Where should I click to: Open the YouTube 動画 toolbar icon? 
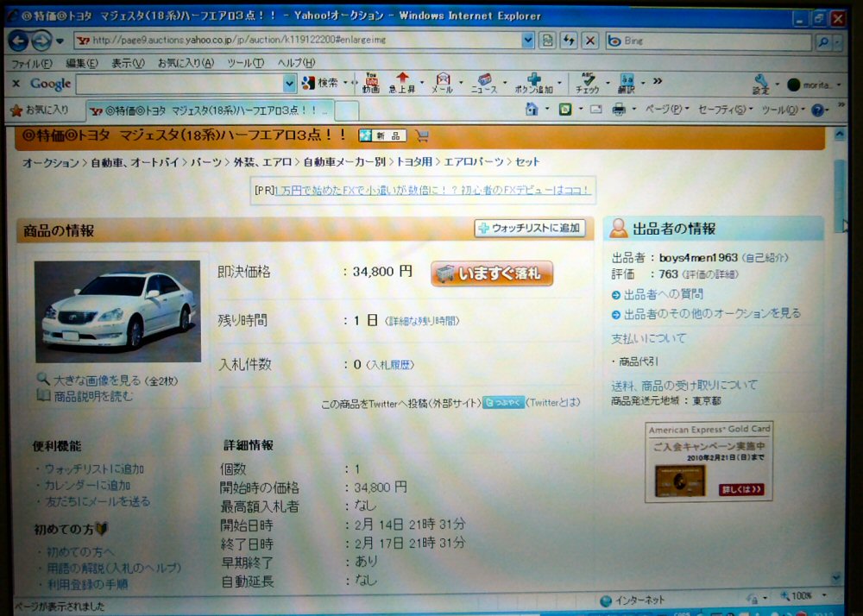point(371,83)
